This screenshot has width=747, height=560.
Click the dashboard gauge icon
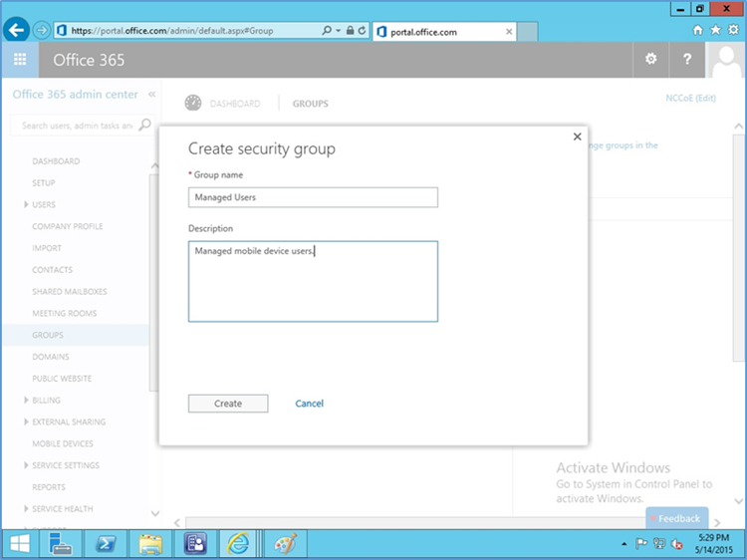tap(193, 103)
